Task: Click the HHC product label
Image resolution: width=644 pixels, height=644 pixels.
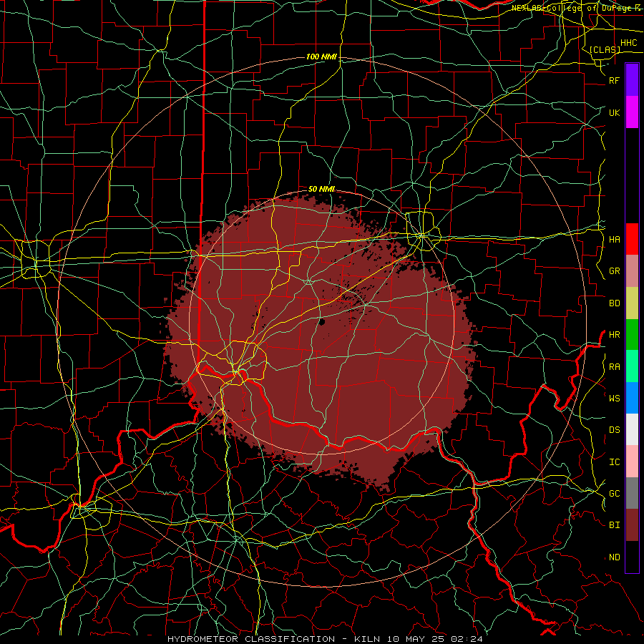Action: pos(628,43)
